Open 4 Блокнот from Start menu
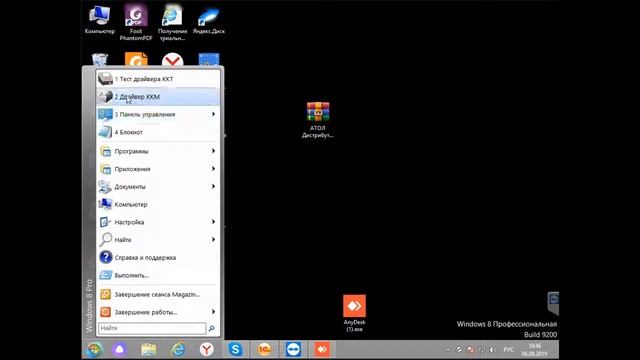640x360 pixels. pos(158,132)
